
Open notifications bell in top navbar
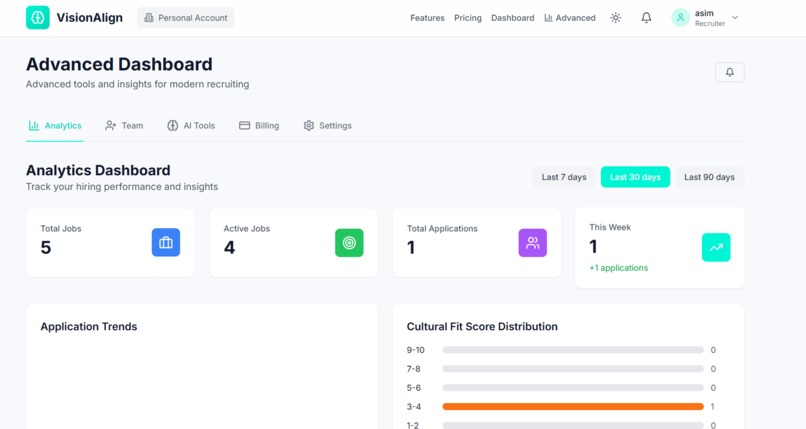click(x=646, y=17)
